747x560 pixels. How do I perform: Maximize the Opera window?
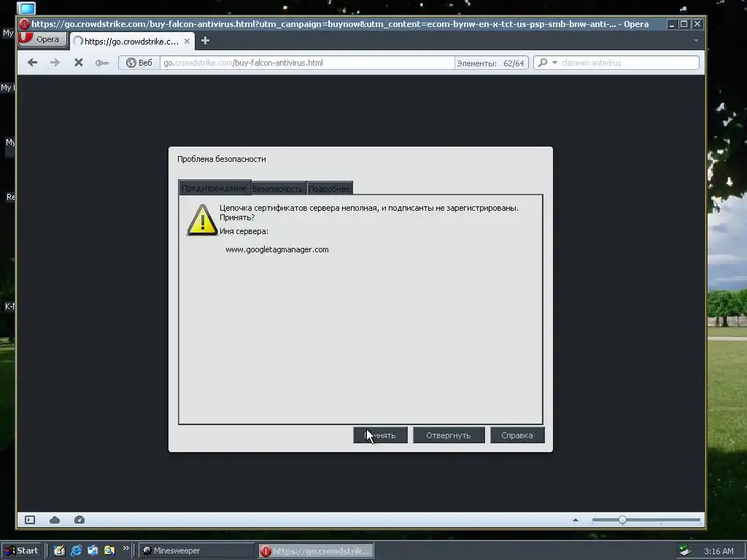[684, 24]
